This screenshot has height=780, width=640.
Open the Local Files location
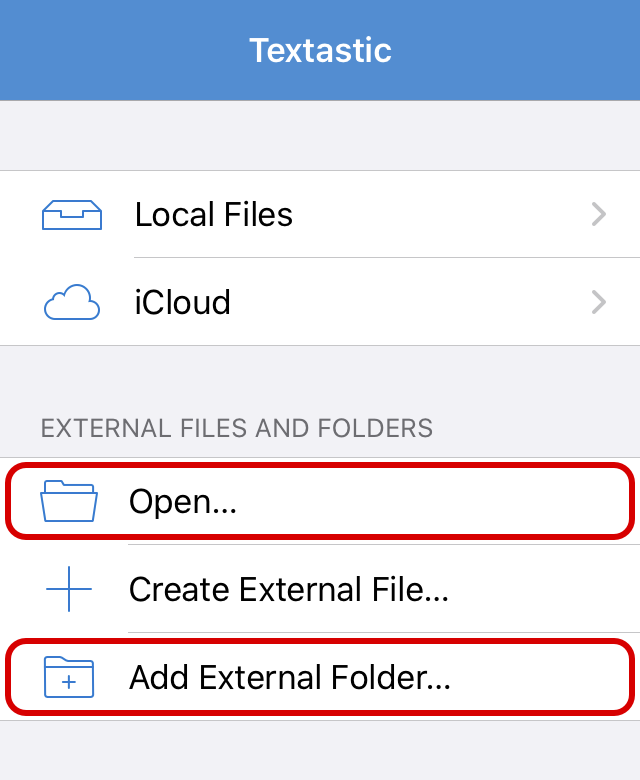click(320, 214)
